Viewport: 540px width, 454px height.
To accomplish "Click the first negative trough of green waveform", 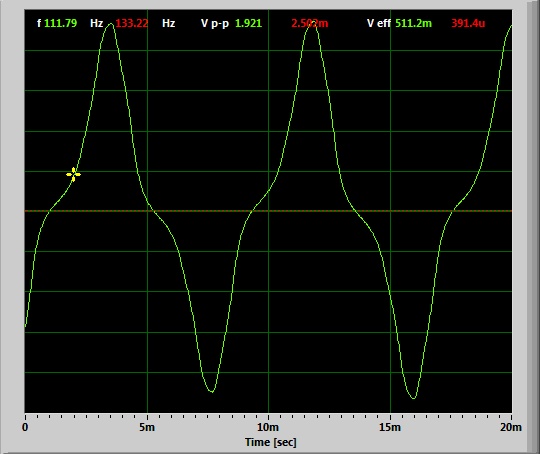I will click(212, 391).
